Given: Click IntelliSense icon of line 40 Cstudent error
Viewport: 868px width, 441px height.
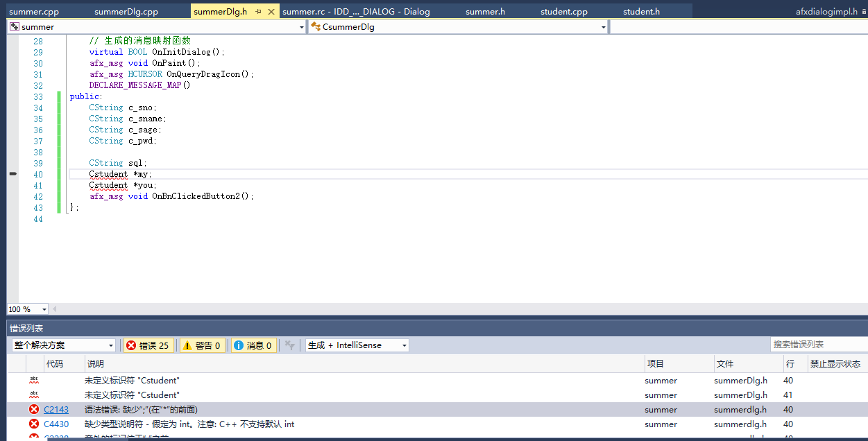Looking at the screenshot, I should pos(34,380).
